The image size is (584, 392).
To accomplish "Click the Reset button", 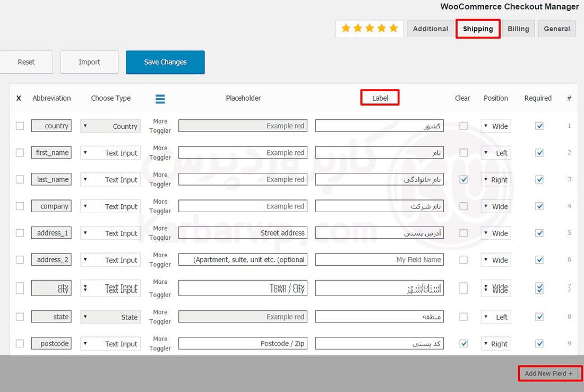I will (26, 62).
